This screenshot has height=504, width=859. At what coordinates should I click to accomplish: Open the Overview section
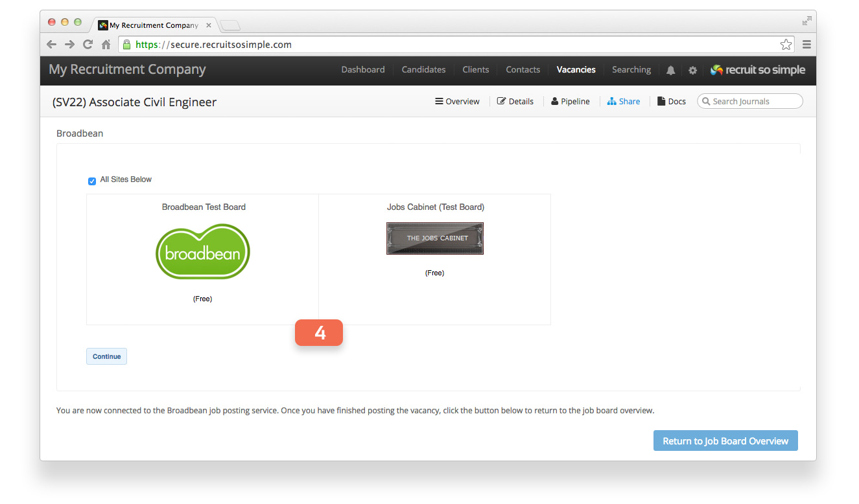(457, 102)
